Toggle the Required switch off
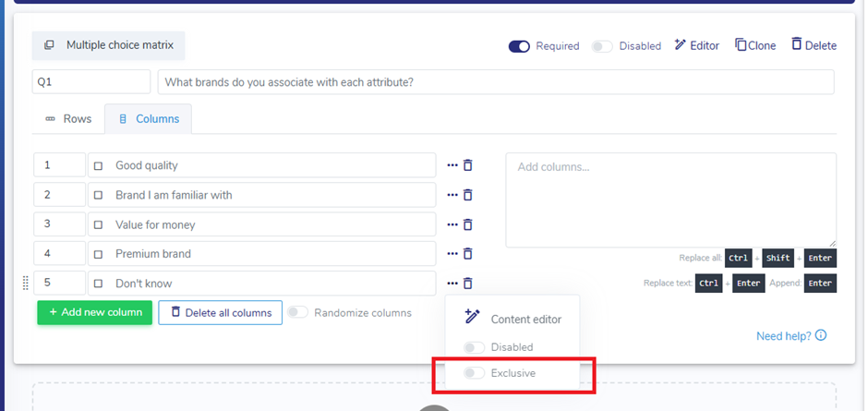 (x=519, y=46)
